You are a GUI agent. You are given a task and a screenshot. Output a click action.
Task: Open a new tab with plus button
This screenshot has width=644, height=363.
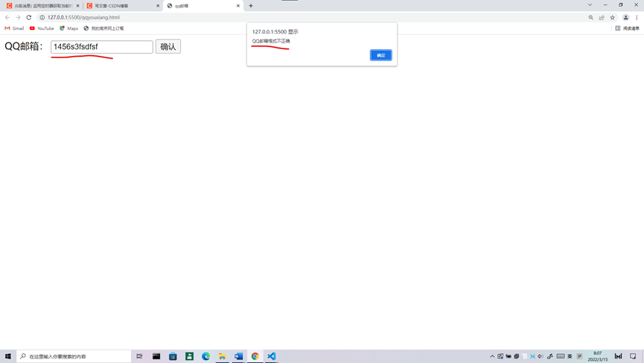[251, 6]
